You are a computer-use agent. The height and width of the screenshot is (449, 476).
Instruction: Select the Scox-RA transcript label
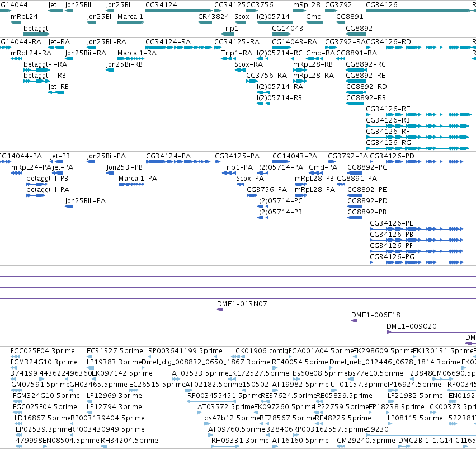[x=248, y=64]
